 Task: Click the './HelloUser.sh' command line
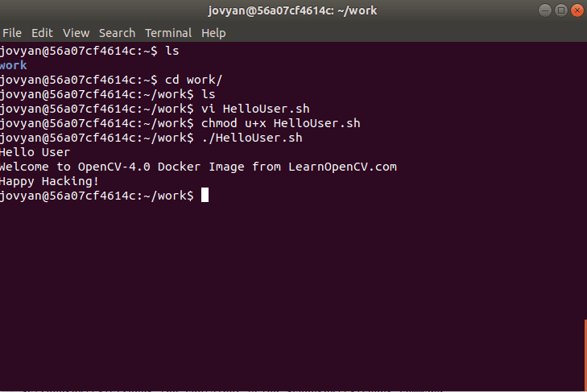(x=151, y=138)
